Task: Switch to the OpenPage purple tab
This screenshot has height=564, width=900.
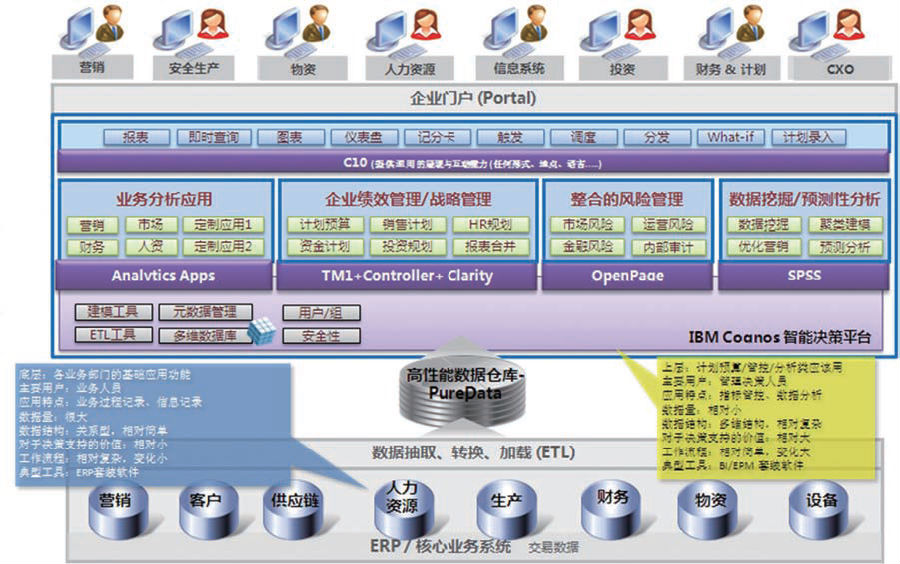Action: (628, 276)
